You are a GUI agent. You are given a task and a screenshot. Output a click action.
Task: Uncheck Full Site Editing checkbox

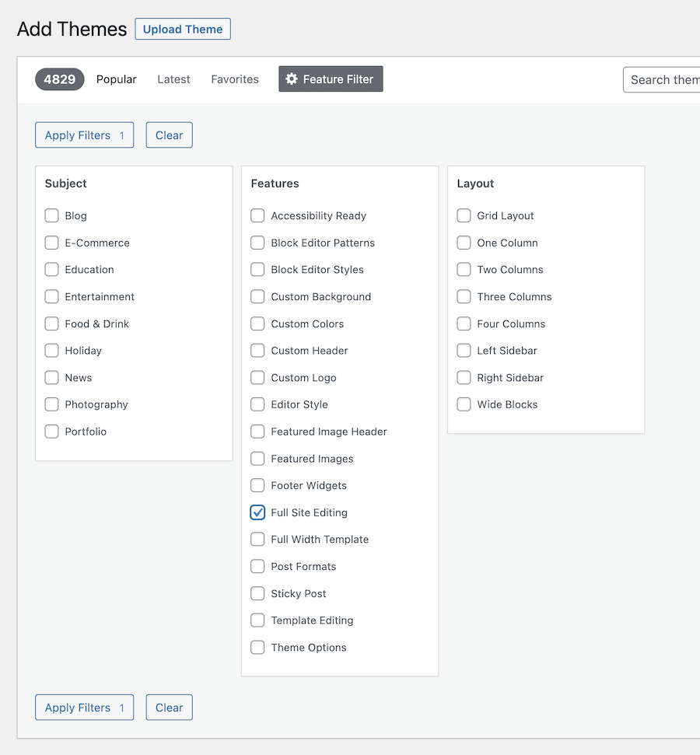[x=257, y=512]
